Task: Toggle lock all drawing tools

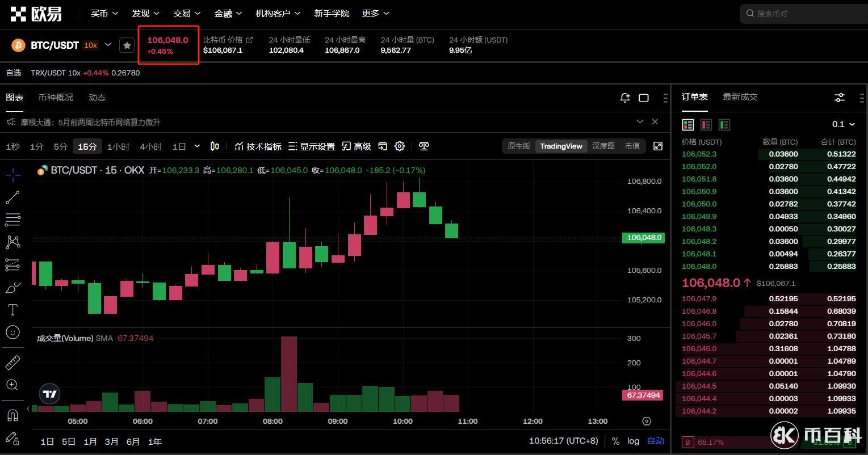Action: pyautogui.click(x=12, y=438)
